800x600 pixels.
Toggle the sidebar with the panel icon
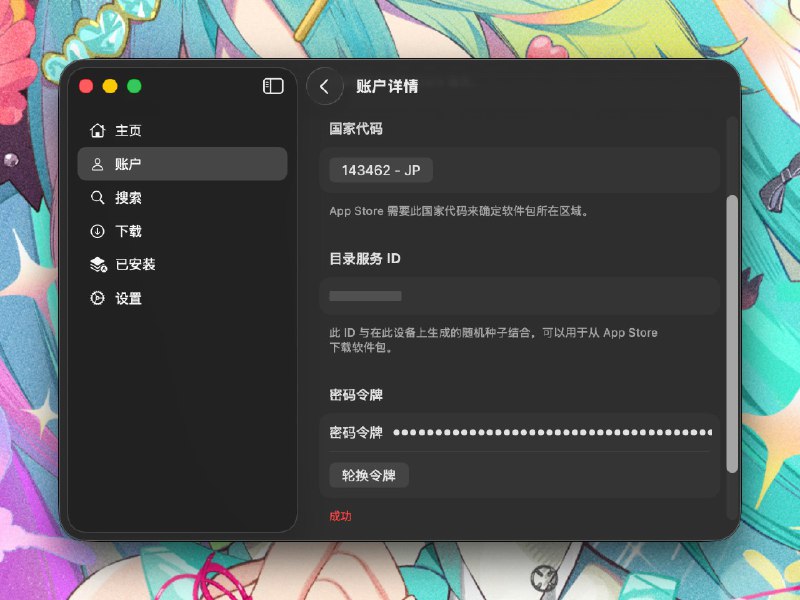pyautogui.click(x=273, y=86)
